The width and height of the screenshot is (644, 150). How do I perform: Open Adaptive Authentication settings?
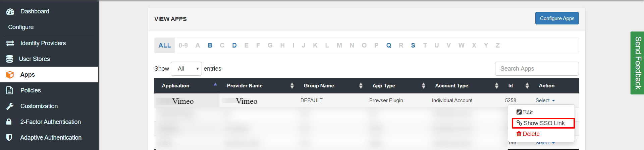point(51,138)
